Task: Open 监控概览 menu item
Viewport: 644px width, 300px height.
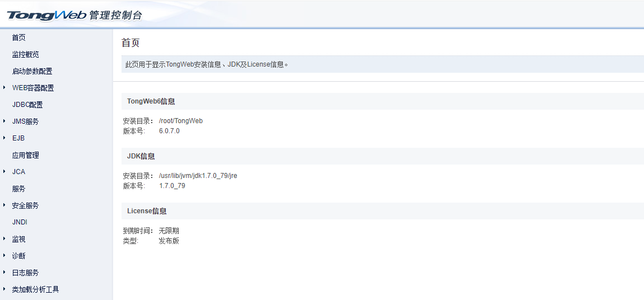Action: tap(25, 55)
